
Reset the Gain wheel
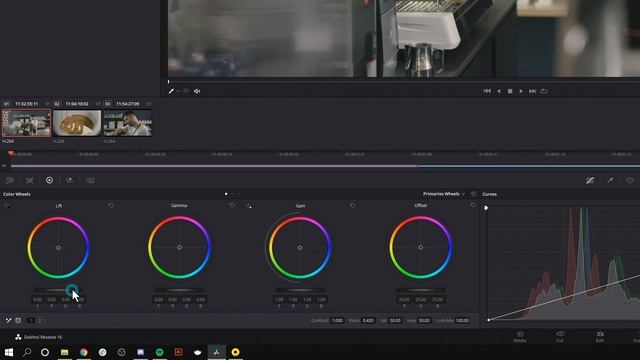point(353,205)
